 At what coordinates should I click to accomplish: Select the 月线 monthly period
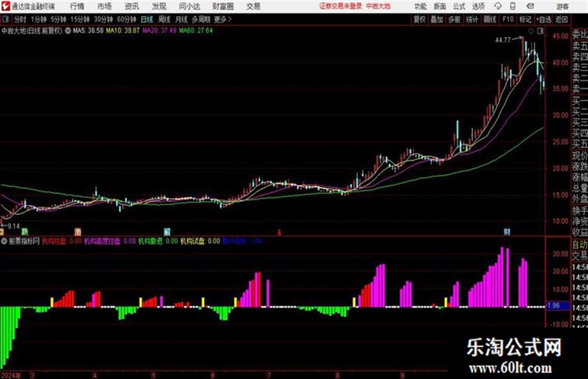(x=181, y=19)
